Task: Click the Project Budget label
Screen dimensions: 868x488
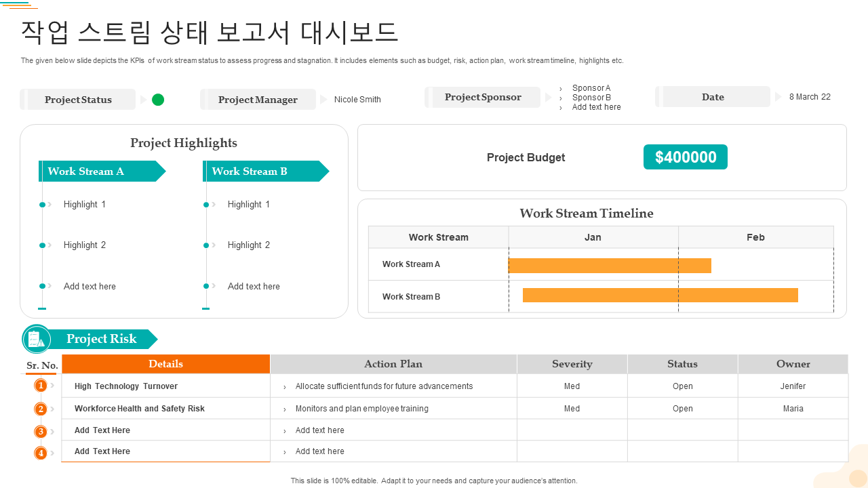Action: pos(526,157)
